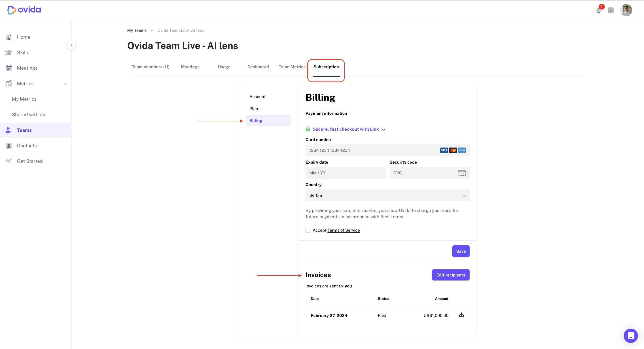Click the Meetings calendar icon
The height and width of the screenshot is (349, 644).
pos(9,68)
